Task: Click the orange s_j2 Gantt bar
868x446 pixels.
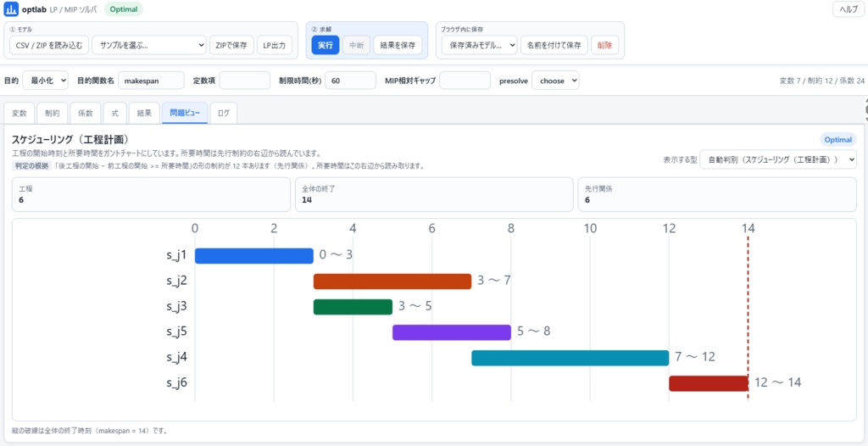Action: [392, 282]
